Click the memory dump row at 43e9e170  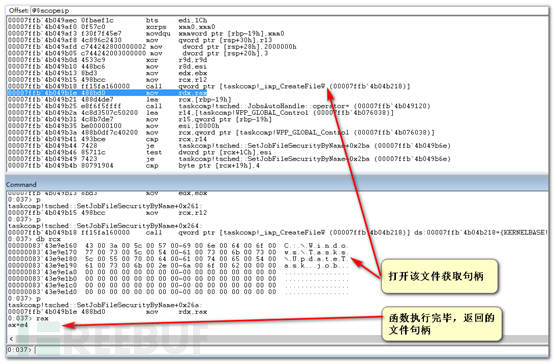tap(178, 252)
